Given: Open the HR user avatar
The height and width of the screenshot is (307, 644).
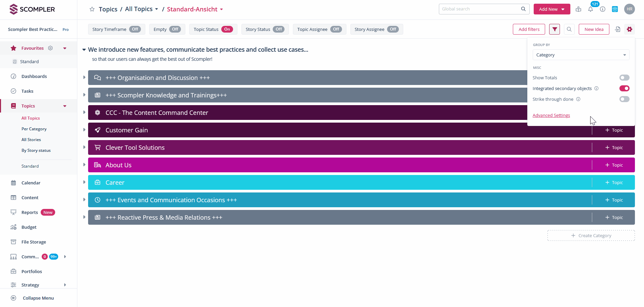Looking at the screenshot, I should (630, 9).
